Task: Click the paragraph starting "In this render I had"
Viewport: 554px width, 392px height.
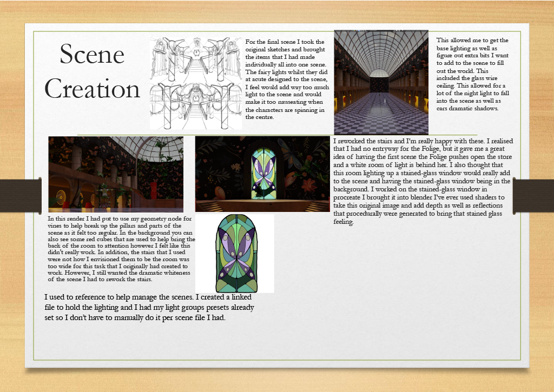Action: pyautogui.click(x=121, y=249)
